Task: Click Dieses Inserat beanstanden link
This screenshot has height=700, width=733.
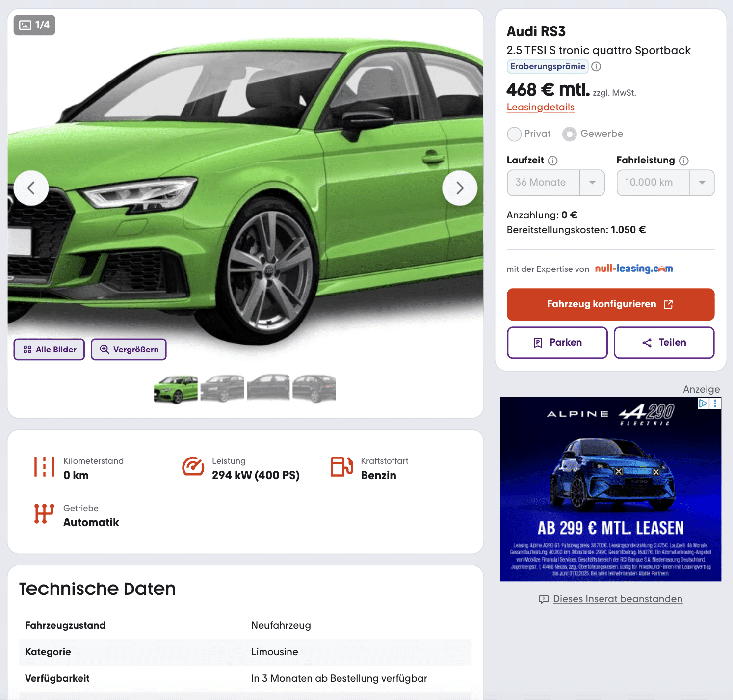Action: [617, 599]
